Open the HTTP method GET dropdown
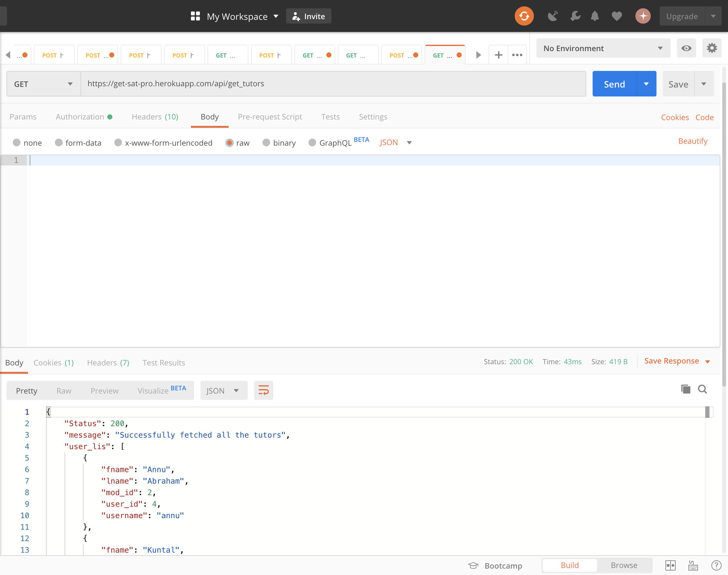Viewport: 728px width, 575px height. click(43, 84)
